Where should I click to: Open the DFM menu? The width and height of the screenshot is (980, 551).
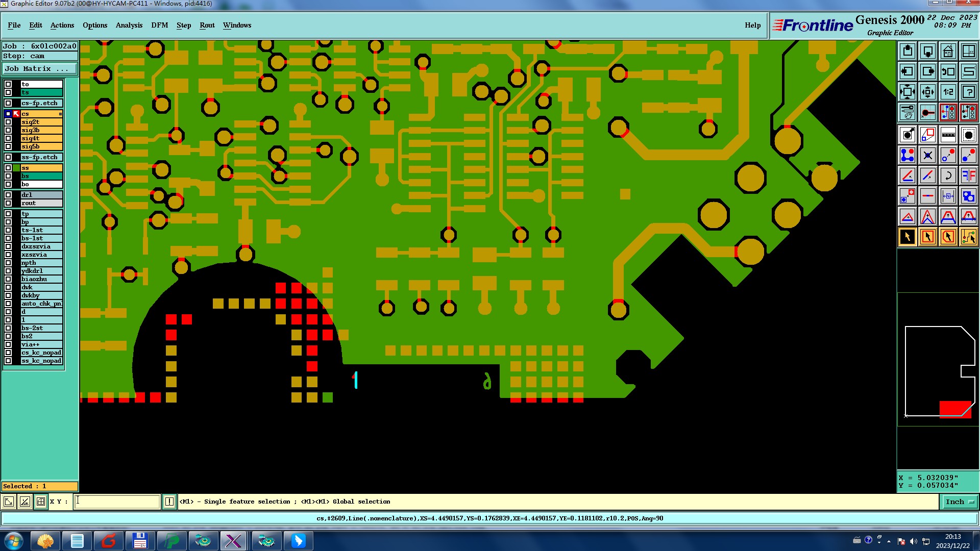tap(159, 25)
